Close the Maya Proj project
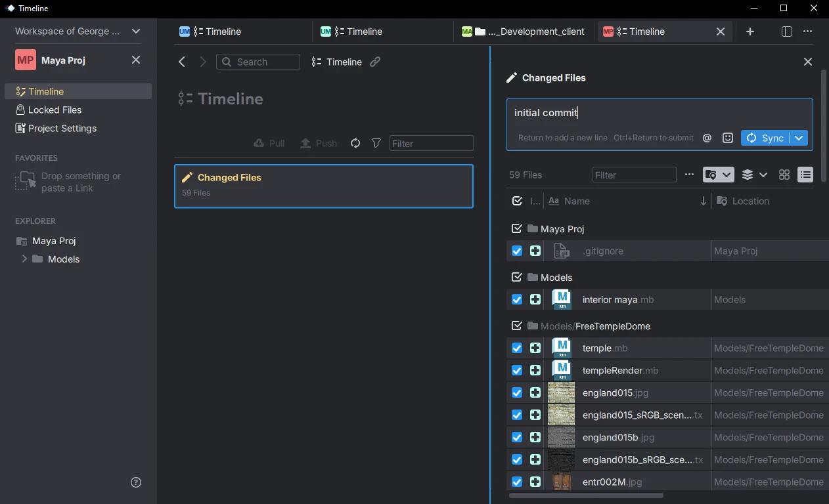This screenshot has height=504, width=829. 136,60
